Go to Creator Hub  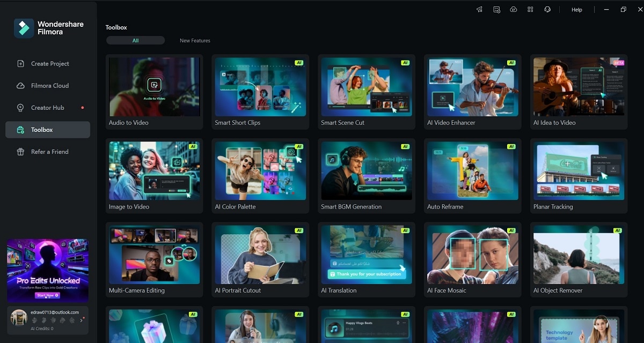pyautogui.click(x=48, y=108)
